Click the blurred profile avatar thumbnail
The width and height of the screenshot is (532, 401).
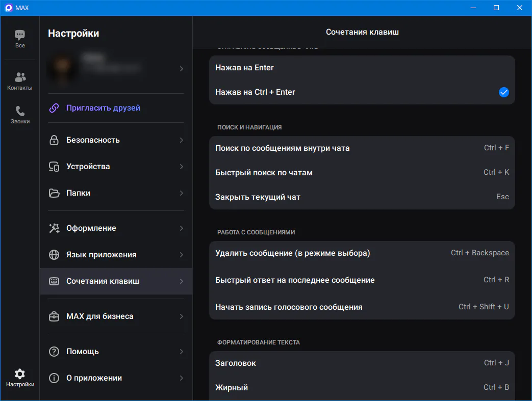62,68
